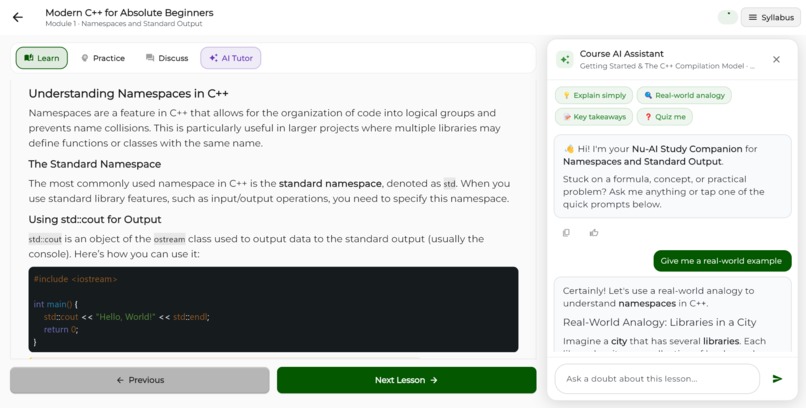Switch to the Learn tab
Viewport: 806px width, 408px height.
[x=42, y=58]
